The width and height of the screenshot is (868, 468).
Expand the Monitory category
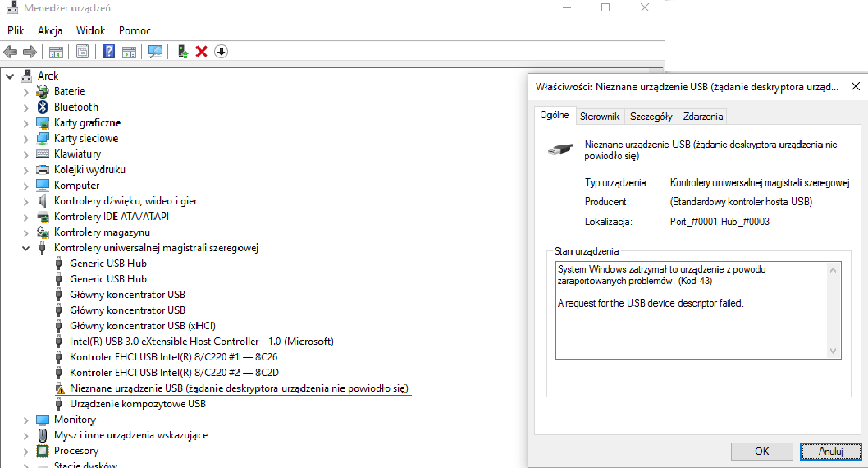click(x=25, y=420)
